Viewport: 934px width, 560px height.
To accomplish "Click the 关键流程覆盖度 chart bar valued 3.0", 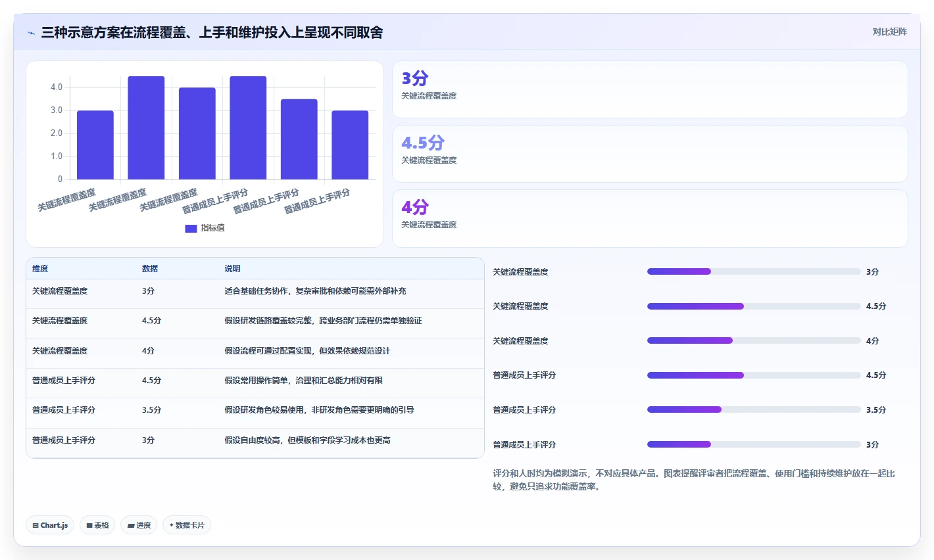I will 95,145.
